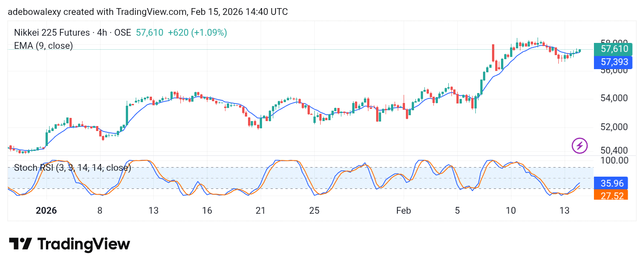Click the orange 27.52 Stoch RSI badge
The width and height of the screenshot is (644, 267).
(612, 195)
